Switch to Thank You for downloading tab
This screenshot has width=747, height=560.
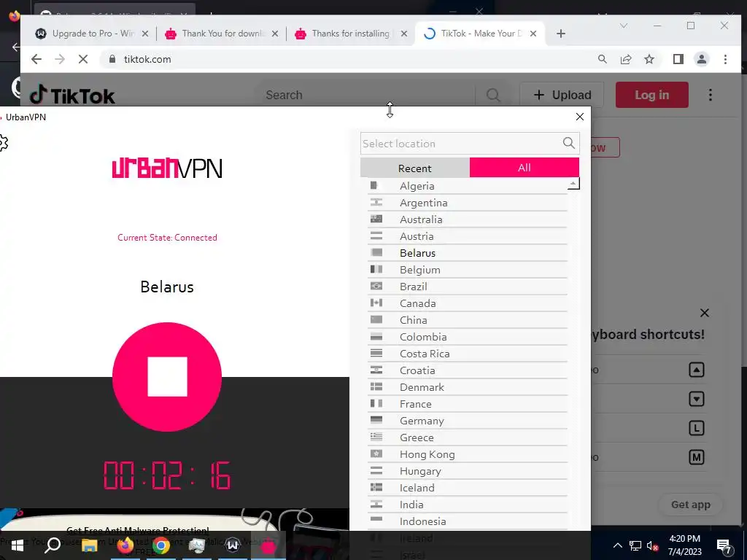[x=222, y=34]
